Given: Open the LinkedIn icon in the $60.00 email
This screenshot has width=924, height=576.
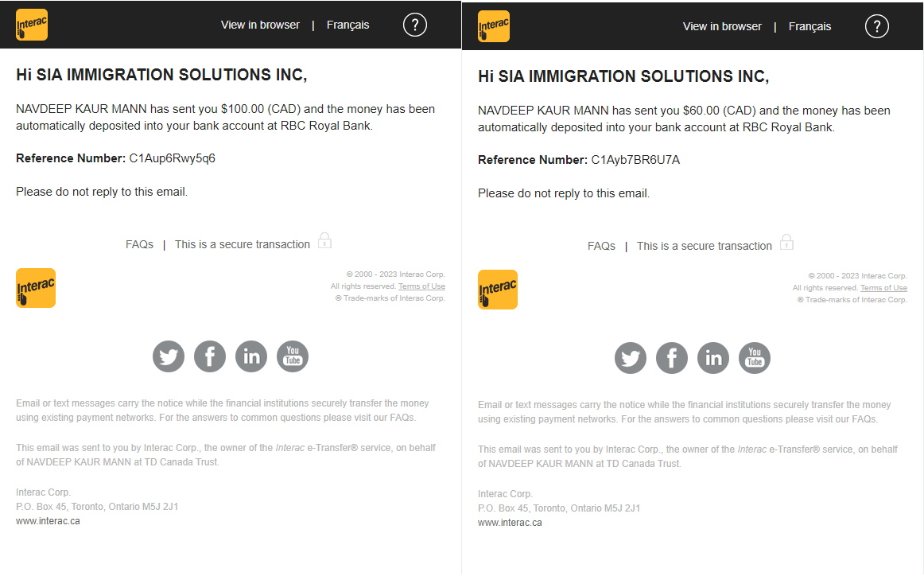Looking at the screenshot, I should (713, 359).
